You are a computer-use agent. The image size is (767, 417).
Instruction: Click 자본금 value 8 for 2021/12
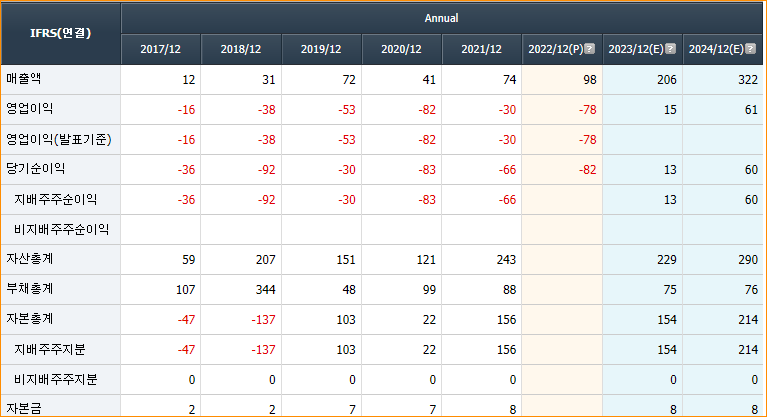(x=513, y=410)
